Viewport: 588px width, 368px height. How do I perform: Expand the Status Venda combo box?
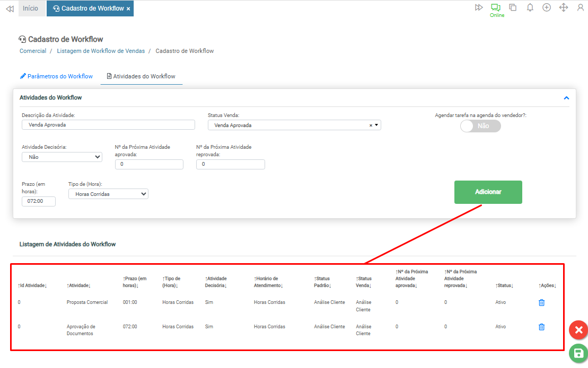pos(376,125)
